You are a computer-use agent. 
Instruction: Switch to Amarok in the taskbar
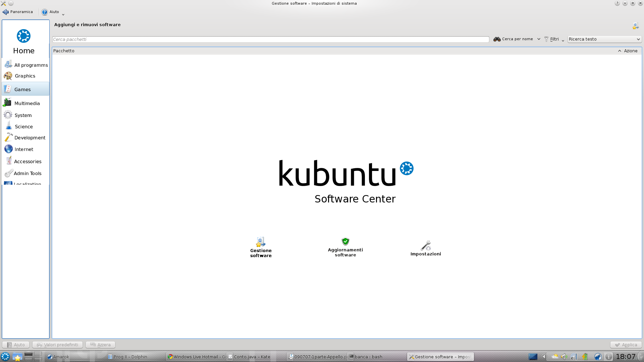click(58, 357)
